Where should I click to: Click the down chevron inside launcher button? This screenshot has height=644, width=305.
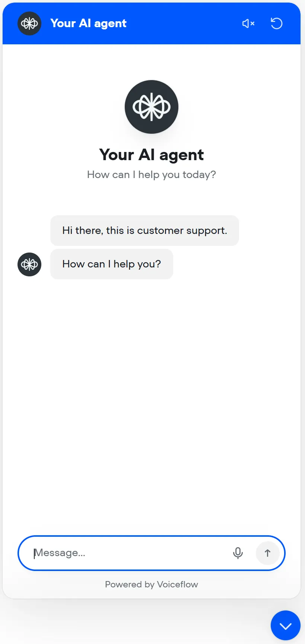286,626
